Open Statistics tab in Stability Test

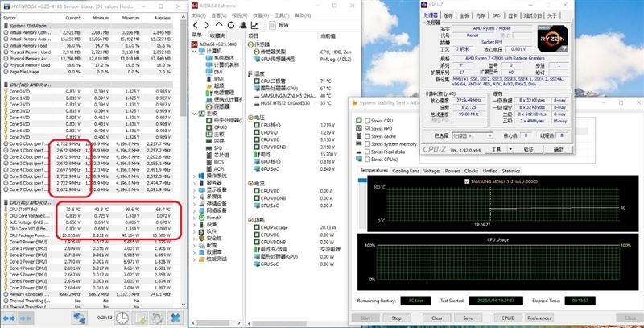point(511,171)
